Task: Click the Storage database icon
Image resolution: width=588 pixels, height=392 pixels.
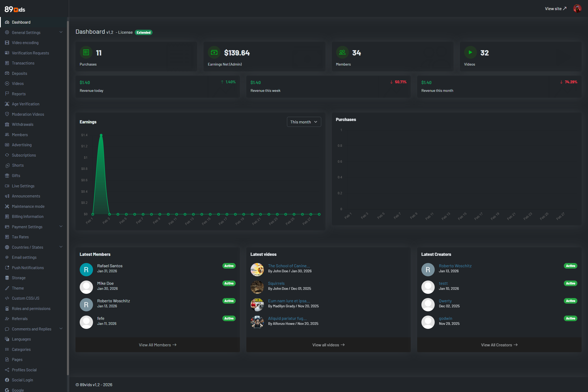Action: [x=7, y=278]
